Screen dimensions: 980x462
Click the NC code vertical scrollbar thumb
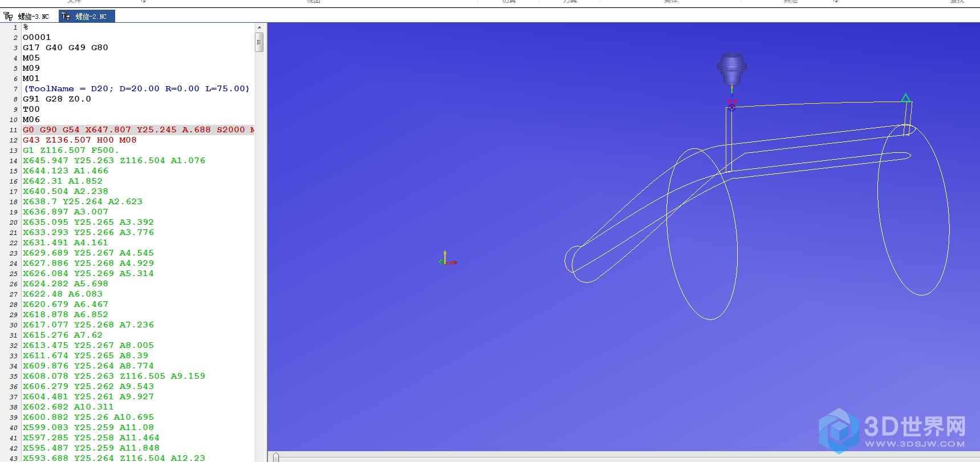click(x=259, y=42)
